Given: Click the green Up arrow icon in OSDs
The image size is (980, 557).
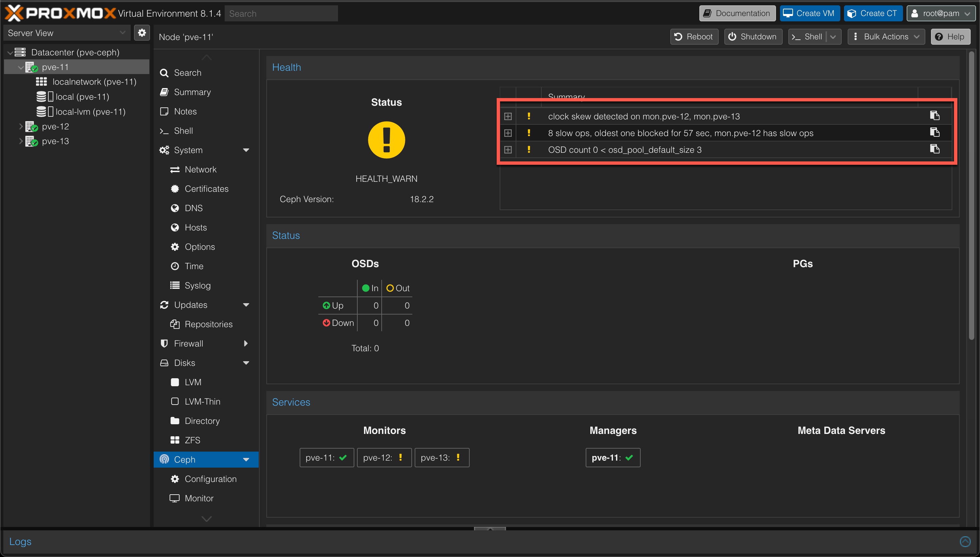Looking at the screenshot, I should [326, 305].
